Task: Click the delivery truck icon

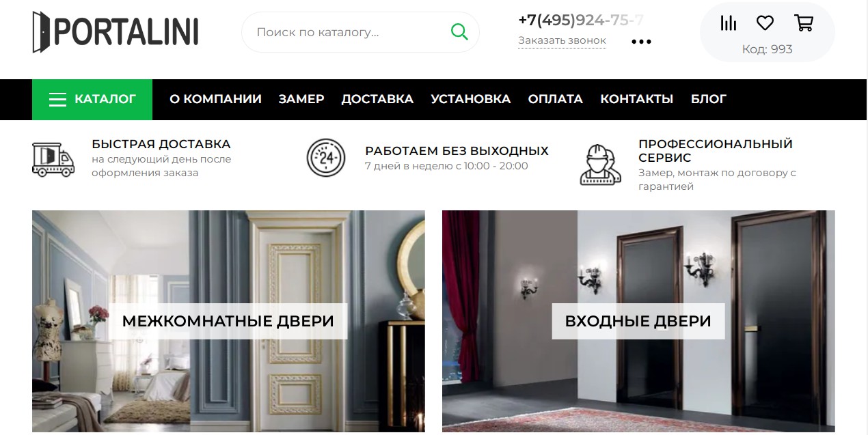Action: (53, 159)
